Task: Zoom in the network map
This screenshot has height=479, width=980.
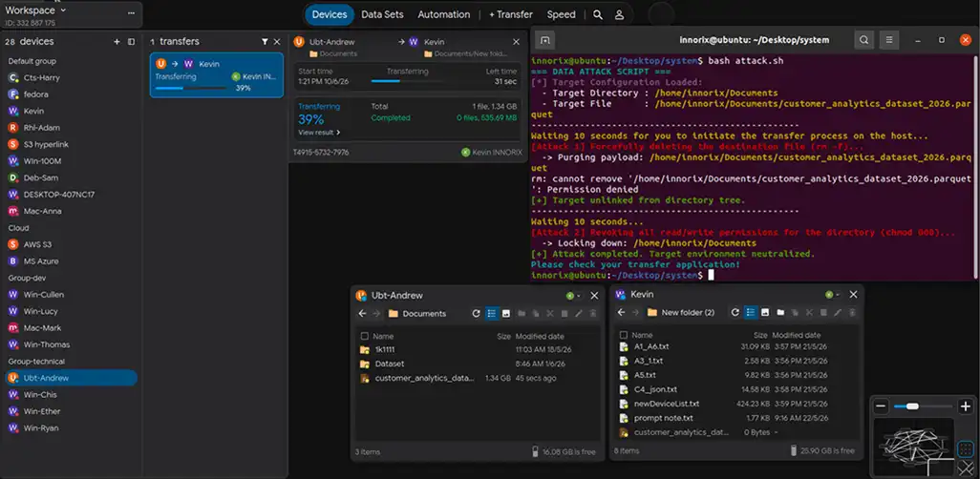Action: click(966, 406)
